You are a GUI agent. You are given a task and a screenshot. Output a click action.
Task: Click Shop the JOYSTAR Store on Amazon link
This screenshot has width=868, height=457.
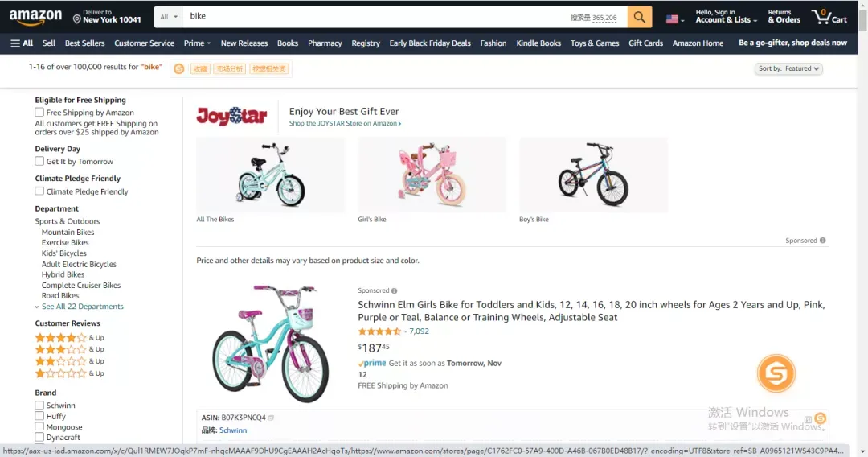(345, 124)
